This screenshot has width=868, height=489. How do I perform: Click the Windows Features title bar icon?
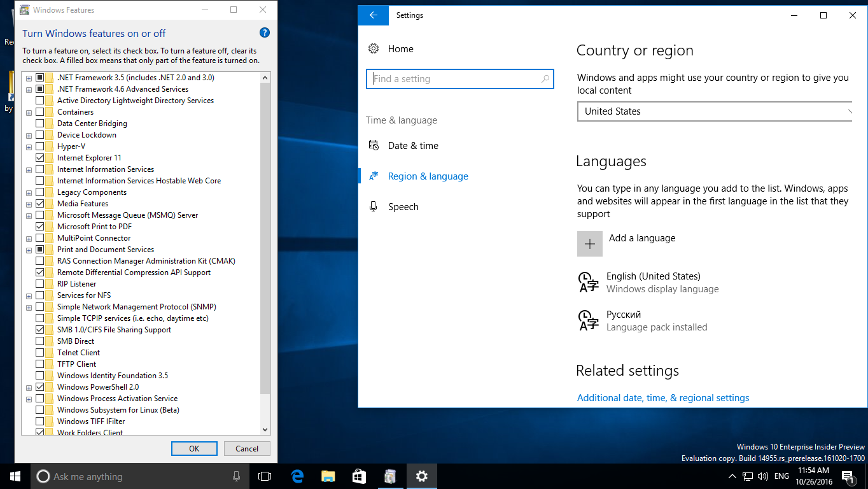(x=25, y=10)
